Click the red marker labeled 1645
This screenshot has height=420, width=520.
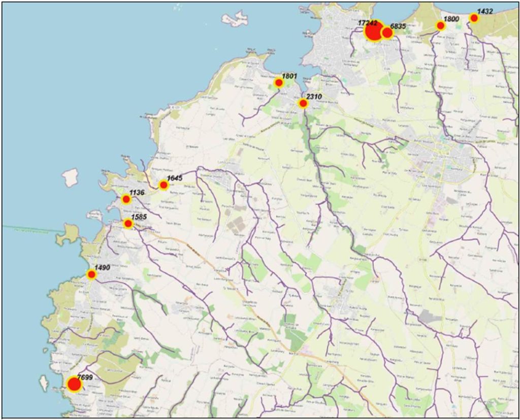click(164, 185)
